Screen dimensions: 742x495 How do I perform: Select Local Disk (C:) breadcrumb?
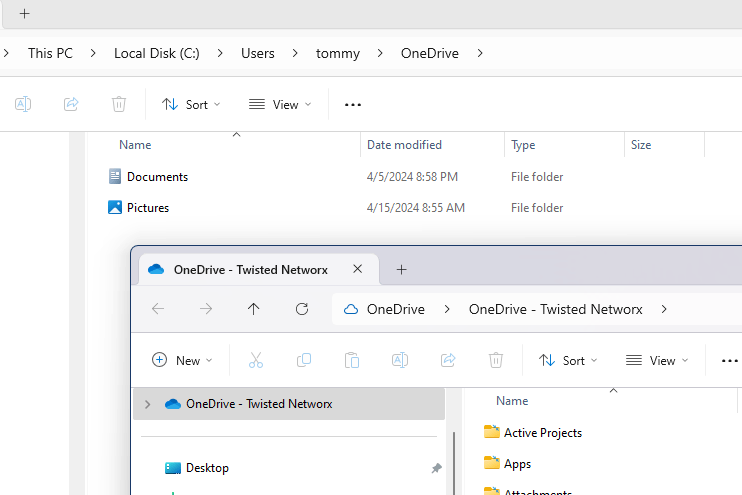pyautogui.click(x=157, y=53)
